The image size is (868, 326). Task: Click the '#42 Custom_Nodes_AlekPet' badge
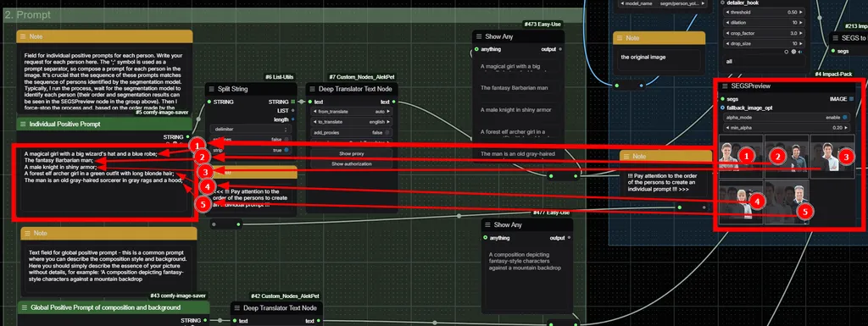(285, 296)
